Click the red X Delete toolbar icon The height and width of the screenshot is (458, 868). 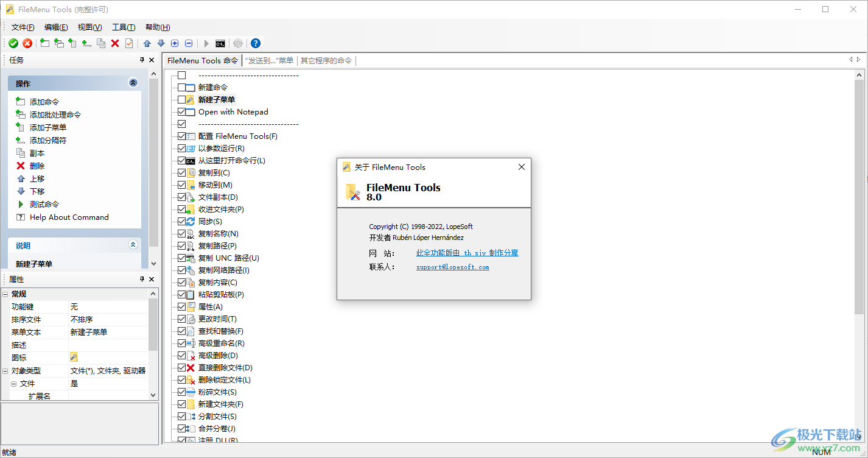tap(115, 43)
